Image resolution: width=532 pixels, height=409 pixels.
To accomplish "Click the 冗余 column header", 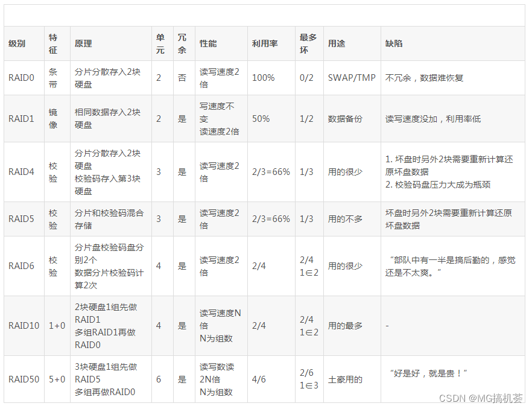I will [184, 43].
